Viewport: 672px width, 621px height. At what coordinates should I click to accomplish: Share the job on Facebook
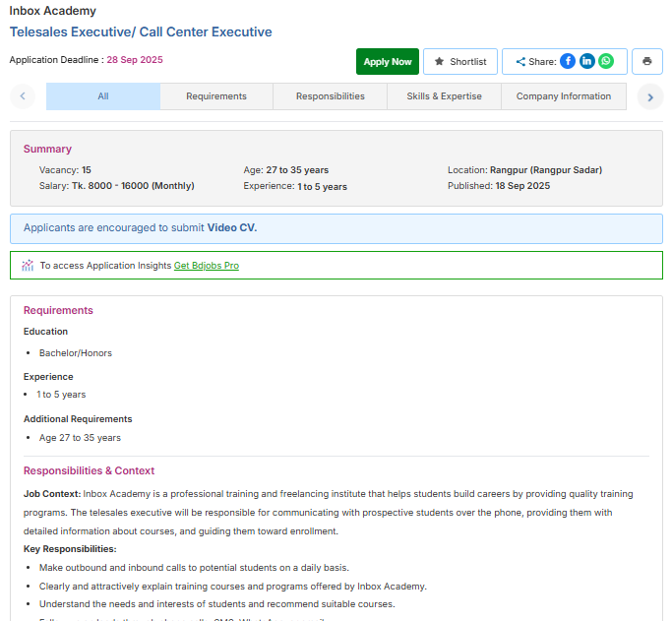[x=568, y=61]
